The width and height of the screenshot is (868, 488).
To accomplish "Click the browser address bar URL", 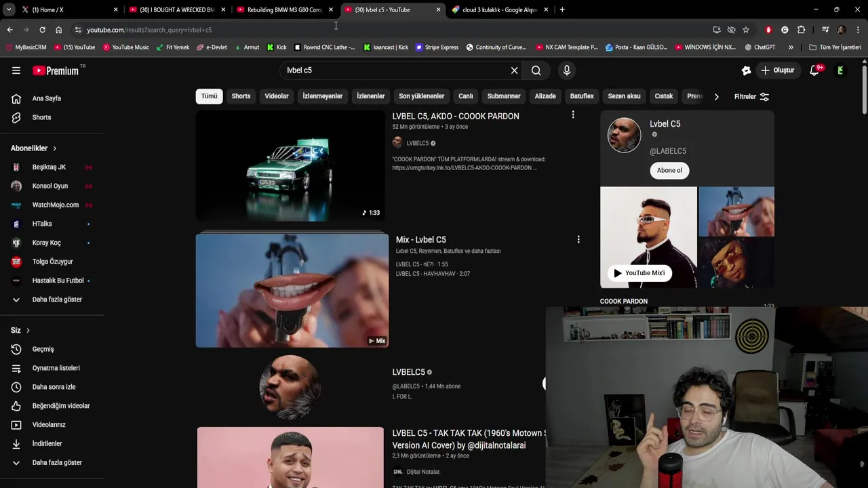I will click(x=149, y=30).
